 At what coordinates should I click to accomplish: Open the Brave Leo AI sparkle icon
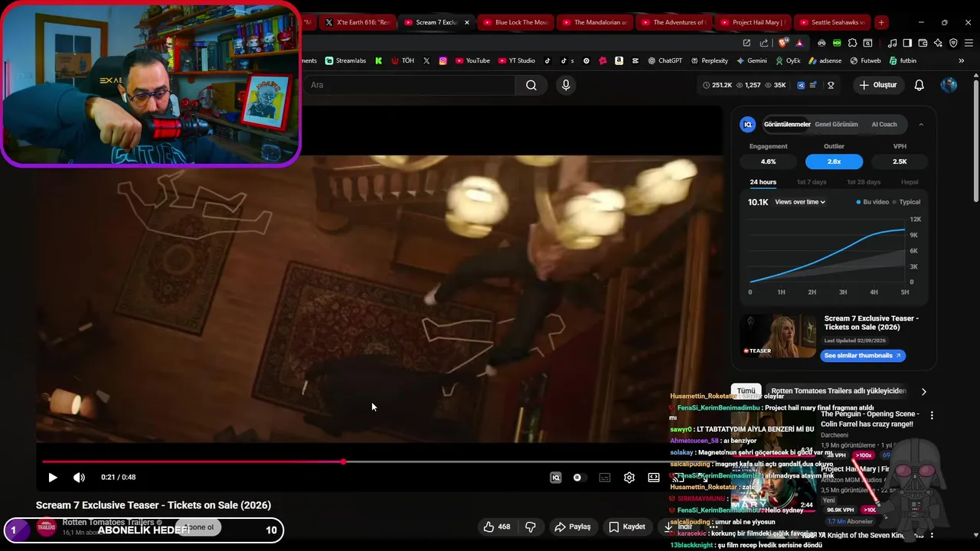938,43
